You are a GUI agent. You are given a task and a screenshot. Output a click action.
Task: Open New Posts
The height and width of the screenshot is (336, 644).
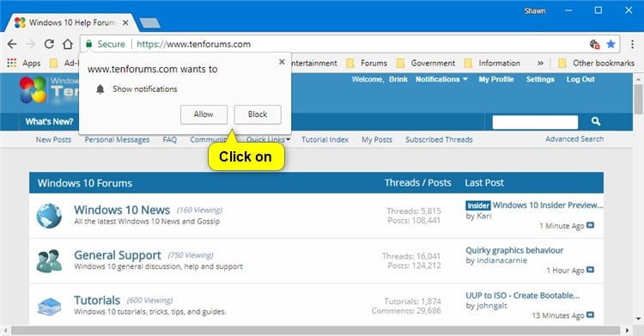pyautogui.click(x=53, y=139)
